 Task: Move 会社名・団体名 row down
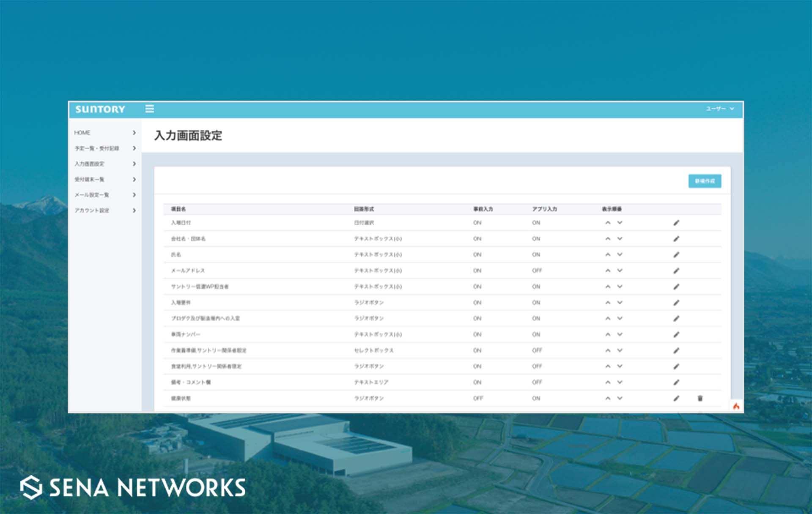(x=620, y=239)
